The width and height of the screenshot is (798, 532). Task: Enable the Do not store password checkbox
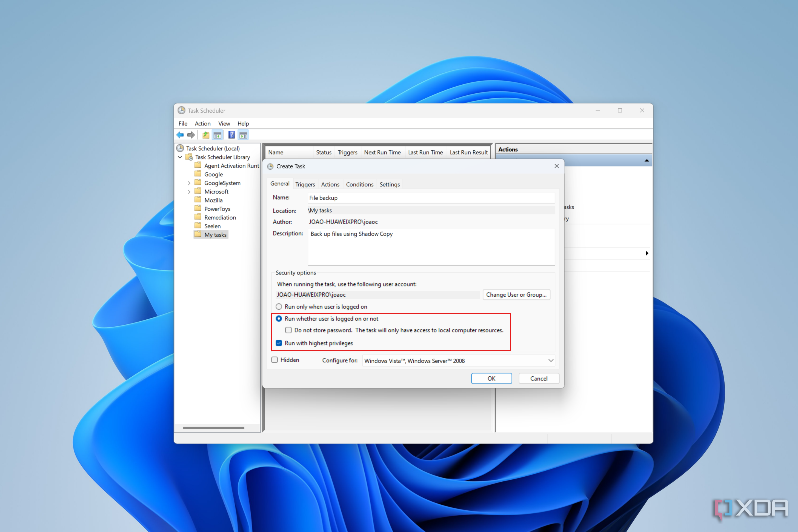click(x=288, y=330)
